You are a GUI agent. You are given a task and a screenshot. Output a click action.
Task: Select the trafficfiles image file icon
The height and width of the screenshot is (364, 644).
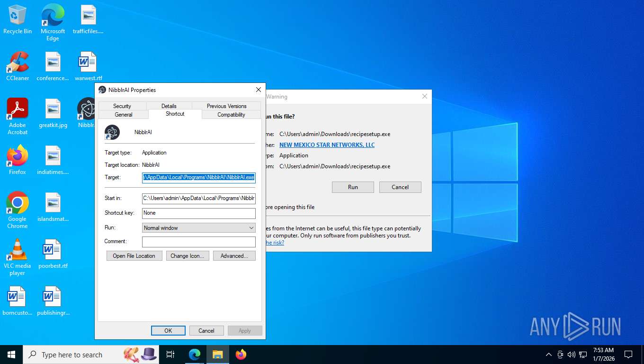pos(88,19)
